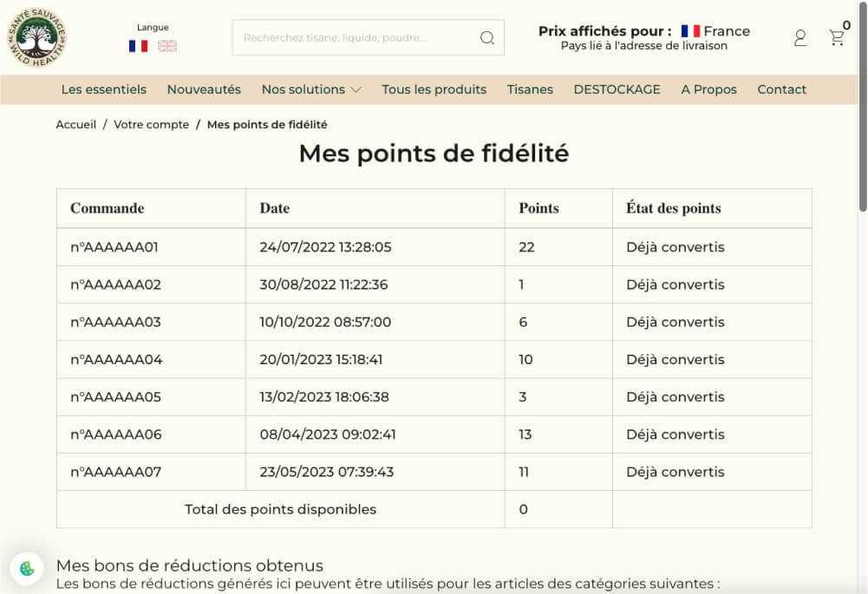
Task: Select order n°AAAAAA02
Action: pyautogui.click(x=115, y=284)
